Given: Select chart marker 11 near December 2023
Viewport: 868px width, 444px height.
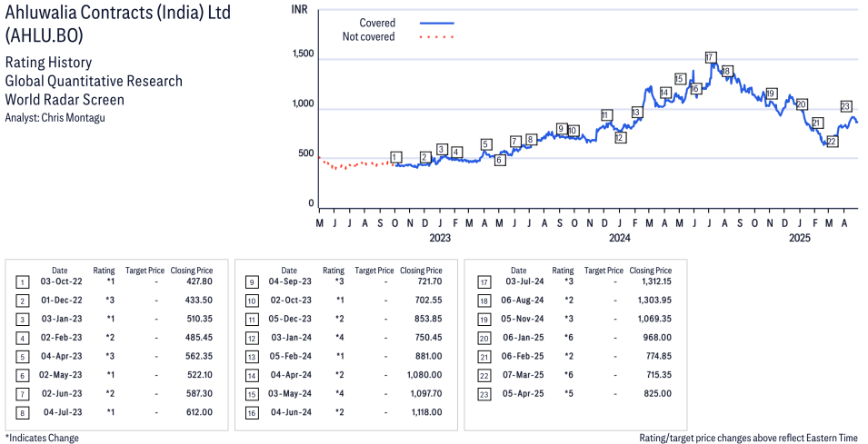Looking at the screenshot, I should tap(606, 115).
